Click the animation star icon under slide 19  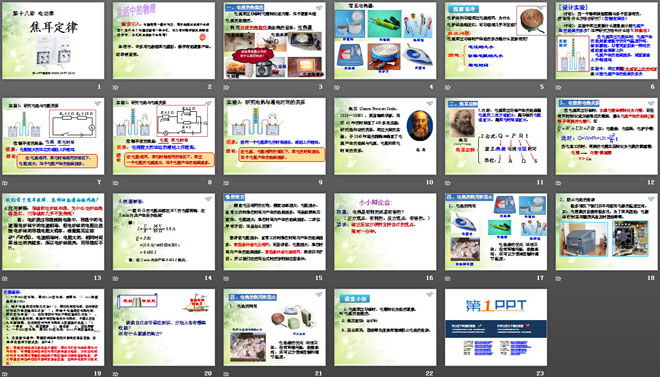[5, 374]
